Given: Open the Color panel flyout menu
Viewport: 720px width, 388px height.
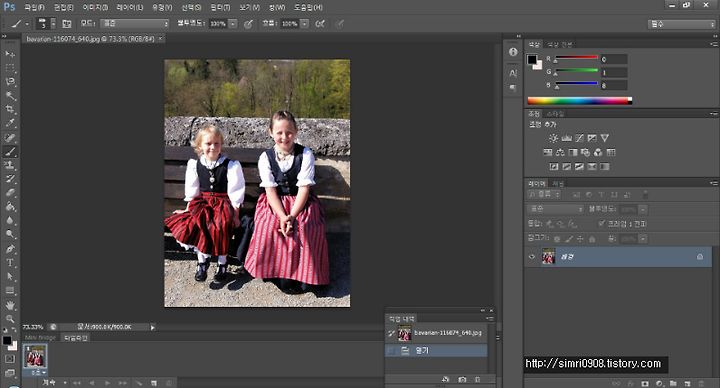Looking at the screenshot, I should pos(714,44).
